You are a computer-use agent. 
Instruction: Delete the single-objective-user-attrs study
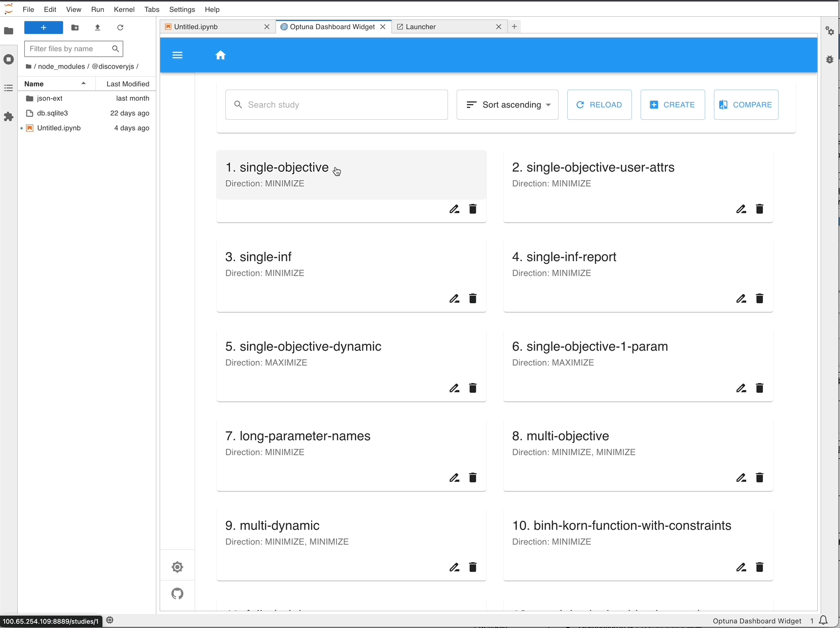(760, 209)
